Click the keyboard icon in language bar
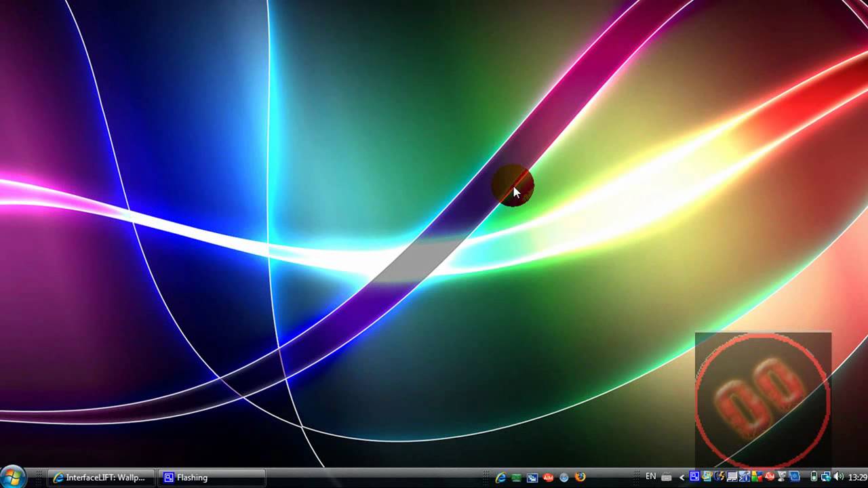Screen dimensions: 868x488 coord(666,477)
